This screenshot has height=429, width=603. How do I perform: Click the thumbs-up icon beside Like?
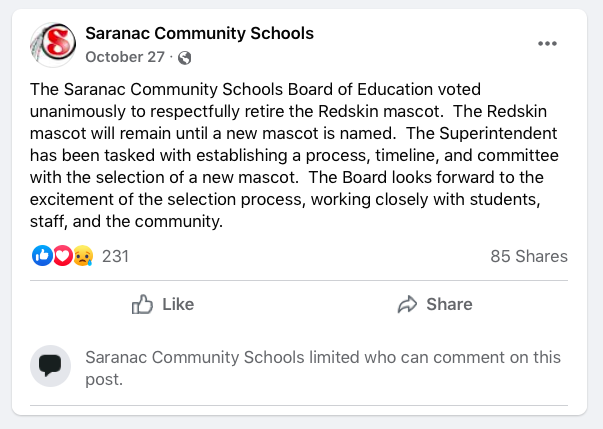[142, 304]
